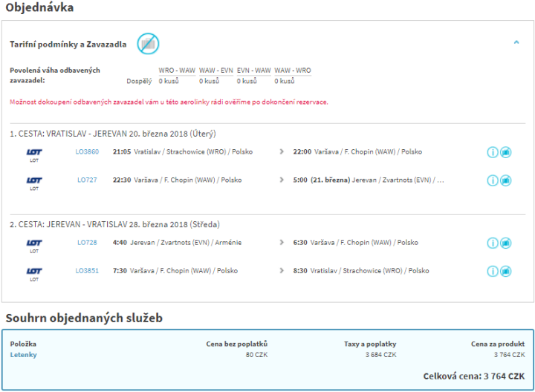Open flight number link LO3860
This screenshot has width=535, height=392.
pyautogui.click(x=87, y=151)
